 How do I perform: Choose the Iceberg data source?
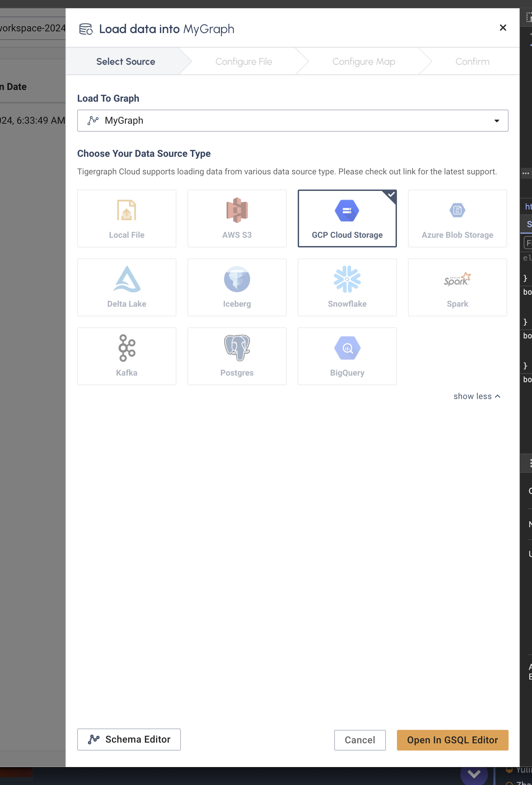(x=237, y=287)
